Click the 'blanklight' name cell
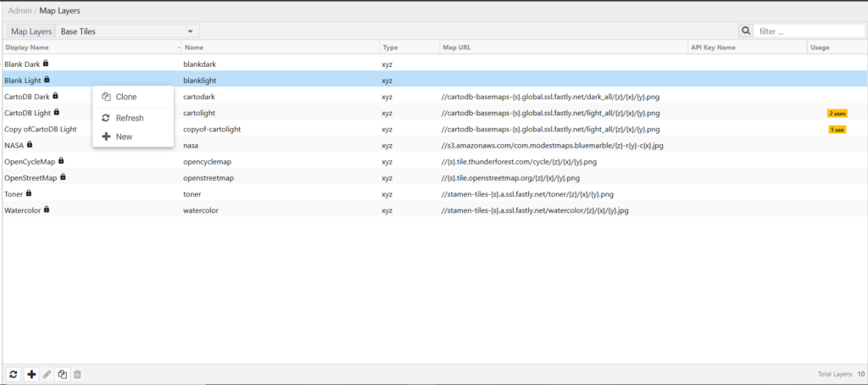The height and width of the screenshot is (385, 868). coord(199,81)
